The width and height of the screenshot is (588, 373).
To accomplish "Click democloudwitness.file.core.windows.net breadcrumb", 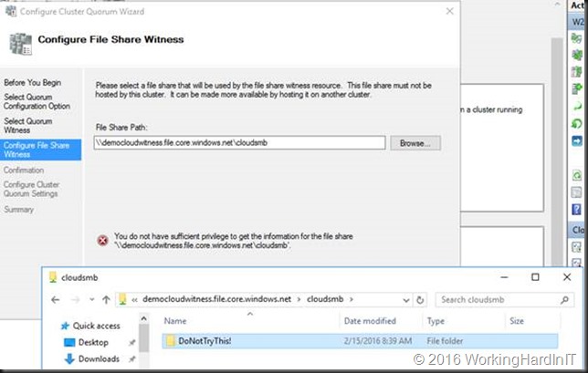I will pyautogui.click(x=216, y=299).
